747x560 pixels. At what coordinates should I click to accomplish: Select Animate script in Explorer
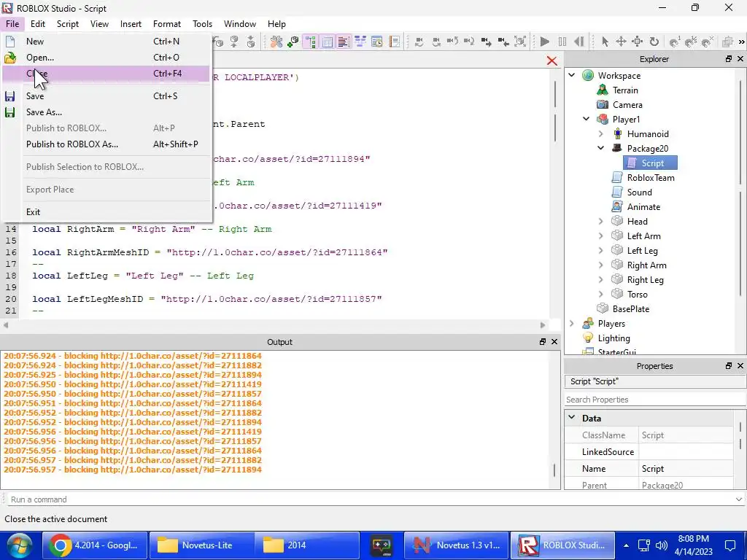pyautogui.click(x=643, y=206)
